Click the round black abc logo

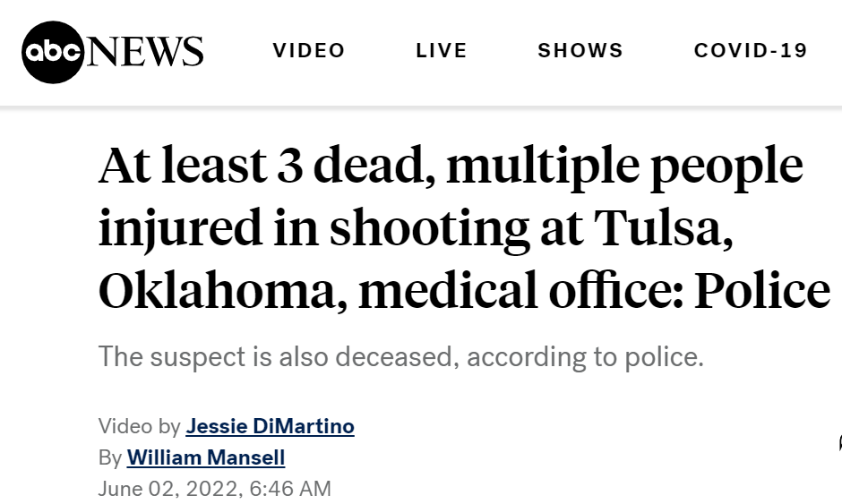(53, 52)
